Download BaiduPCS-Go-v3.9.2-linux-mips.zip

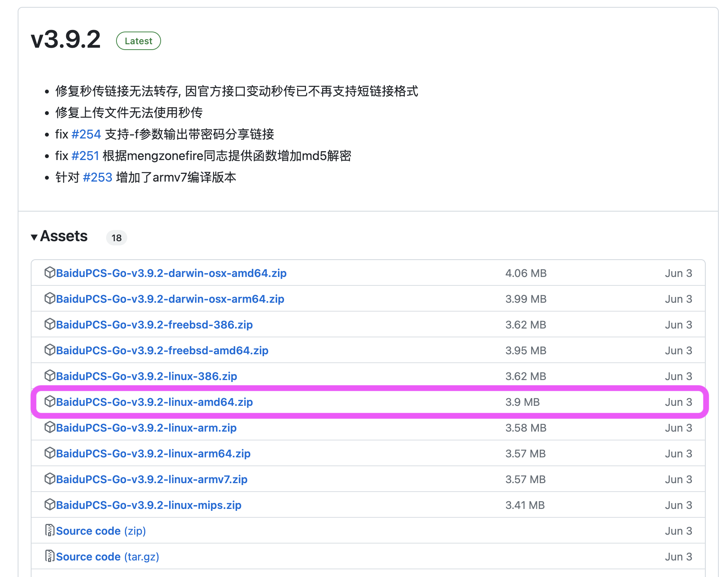(x=149, y=505)
